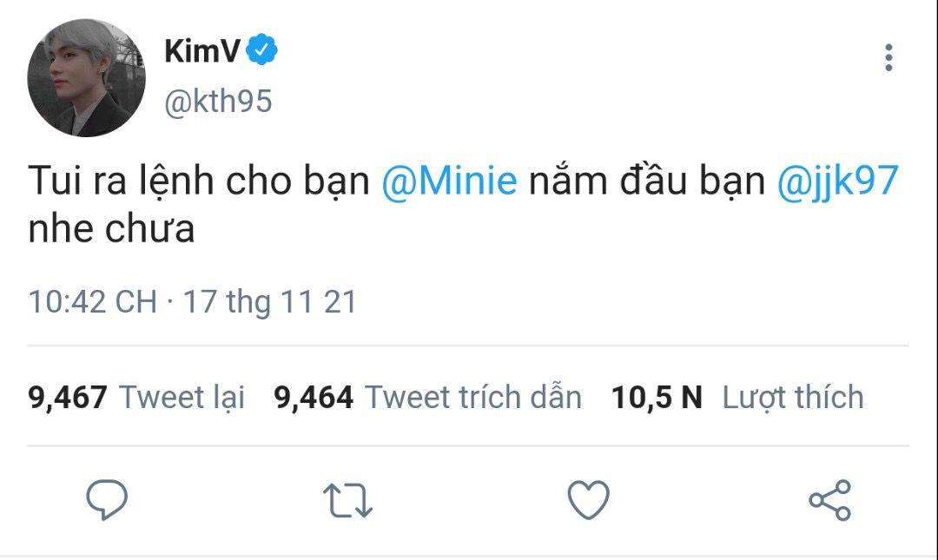This screenshot has height=560, width=938.
Task: Click the 10:42 CH timestamp
Action: coord(93,301)
